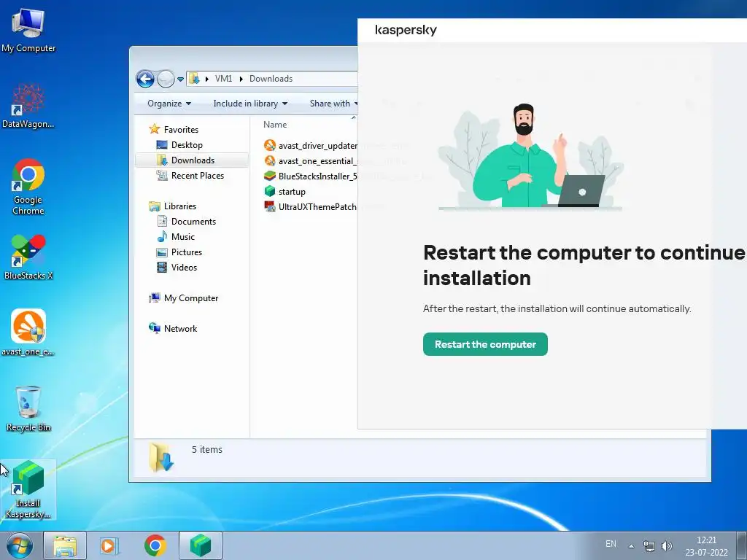
Task: Open the clock showing 12:21
Action: click(x=706, y=546)
